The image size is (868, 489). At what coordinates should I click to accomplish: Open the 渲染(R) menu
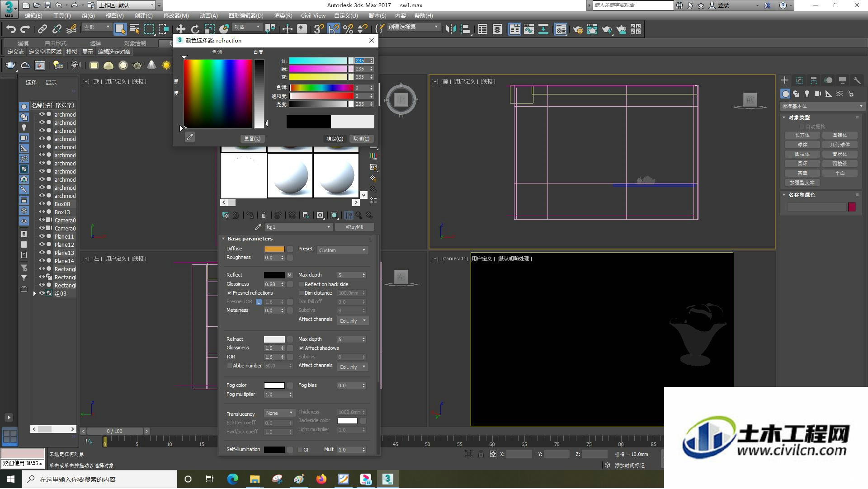click(283, 16)
